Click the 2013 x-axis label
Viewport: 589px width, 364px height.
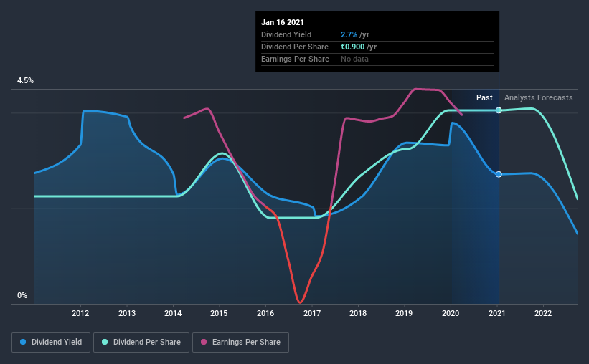point(127,313)
